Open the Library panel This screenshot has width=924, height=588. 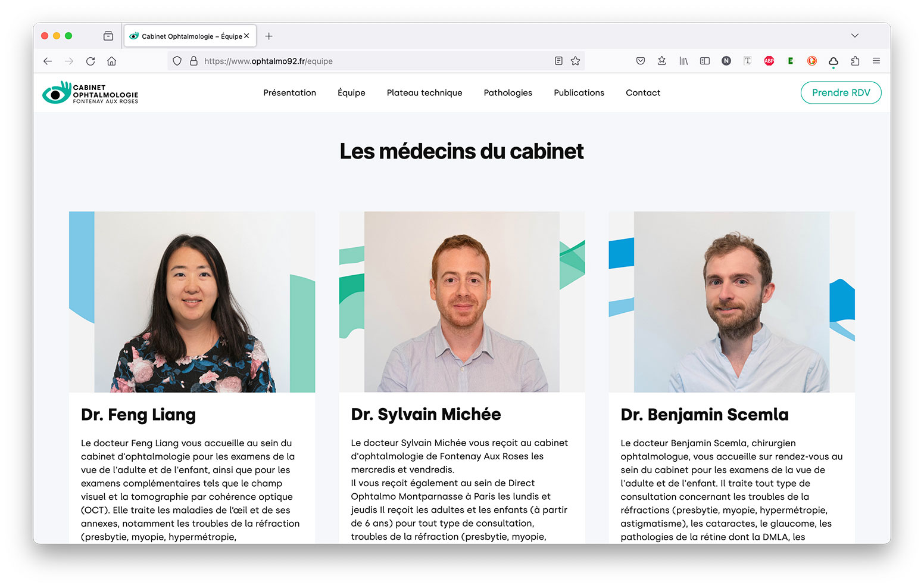coord(683,61)
